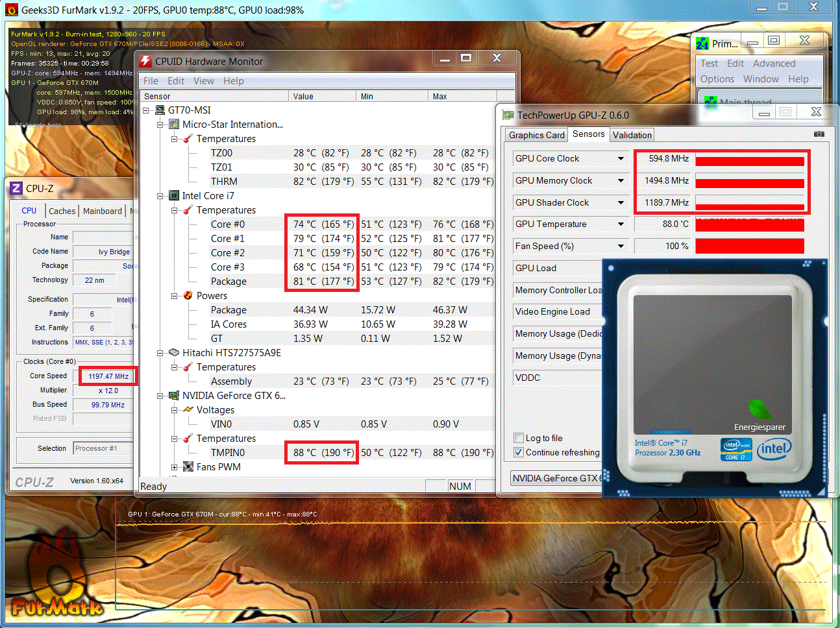Expand the Fans PWM node

(x=175, y=467)
